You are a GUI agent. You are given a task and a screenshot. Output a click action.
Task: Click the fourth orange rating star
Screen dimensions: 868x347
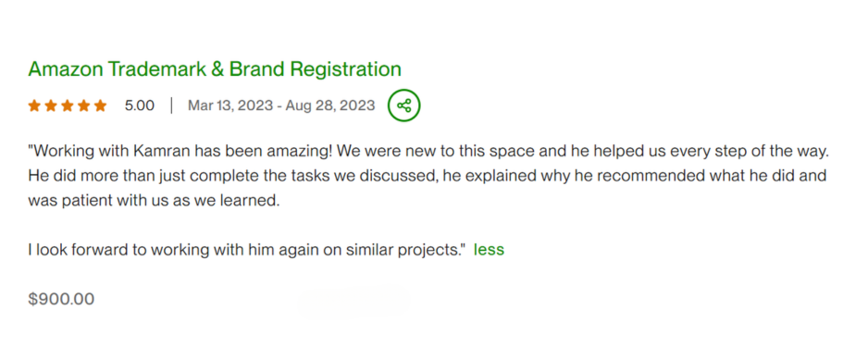click(x=83, y=105)
